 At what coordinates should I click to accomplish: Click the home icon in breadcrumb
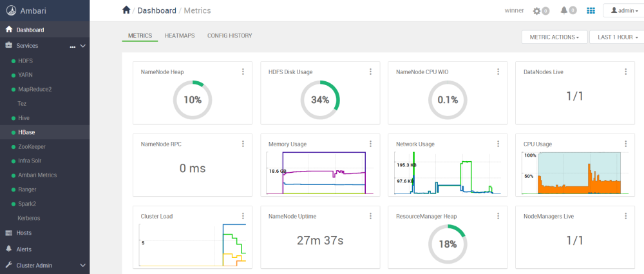pos(126,10)
